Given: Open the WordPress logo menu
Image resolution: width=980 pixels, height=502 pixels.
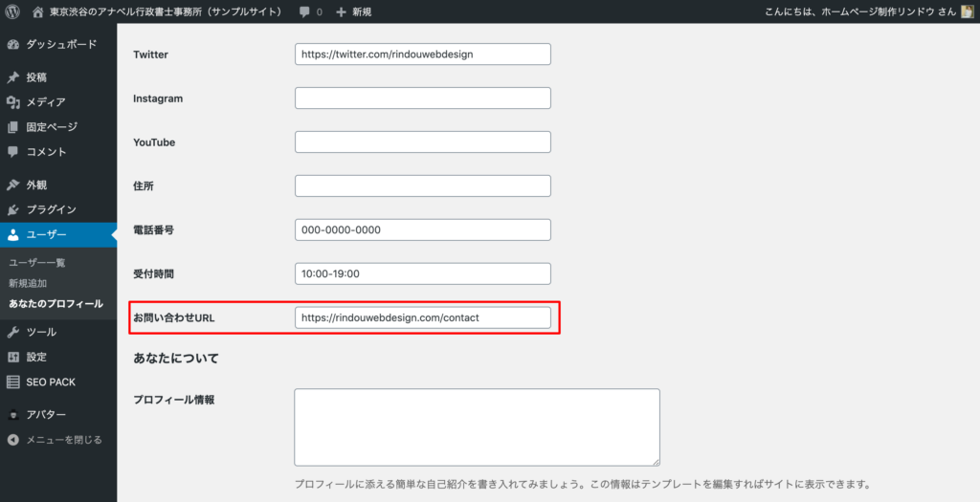Looking at the screenshot, I should [x=12, y=11].
